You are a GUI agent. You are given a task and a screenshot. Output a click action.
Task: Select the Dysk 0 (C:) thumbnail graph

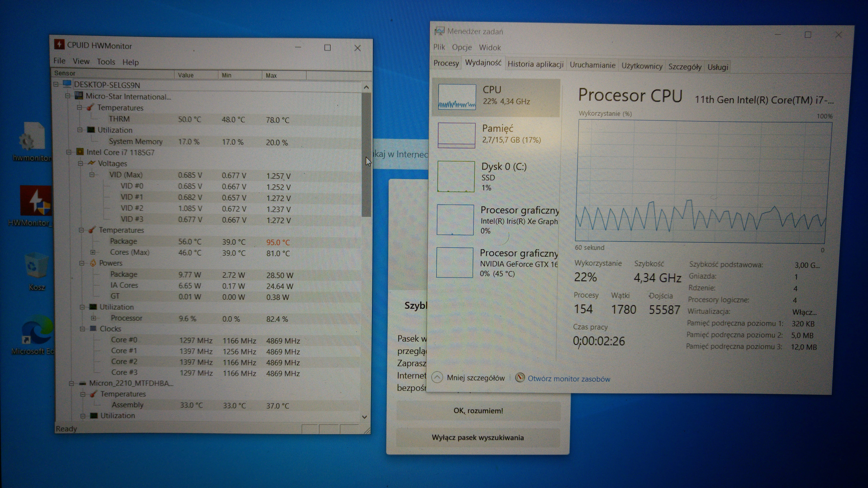456,177
